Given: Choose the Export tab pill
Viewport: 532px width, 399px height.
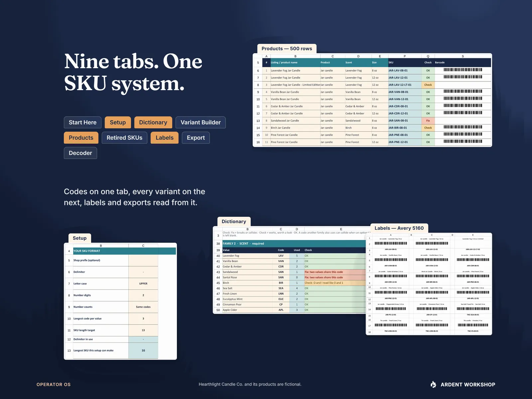Looking at the screenshot, I should pos(196,138).
